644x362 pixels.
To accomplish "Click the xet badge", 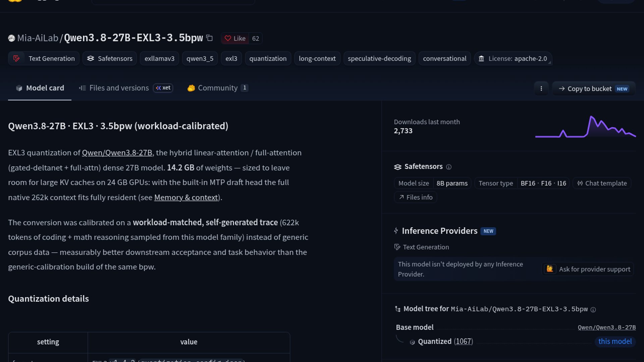I will (x=163, y=88).
